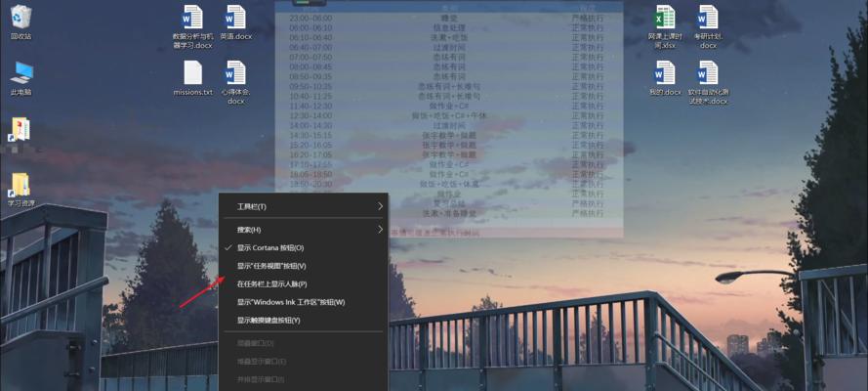Image resolution: width=868 pixels, height=391 pixels.
Task: Select the 考研计划.docx document icon
Action: point(708,26)
